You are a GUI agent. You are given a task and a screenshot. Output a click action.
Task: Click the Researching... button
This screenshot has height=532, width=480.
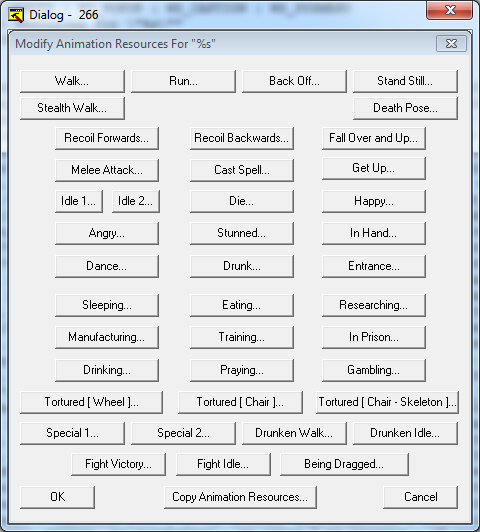pyautogui.click(x=374, y=305)
